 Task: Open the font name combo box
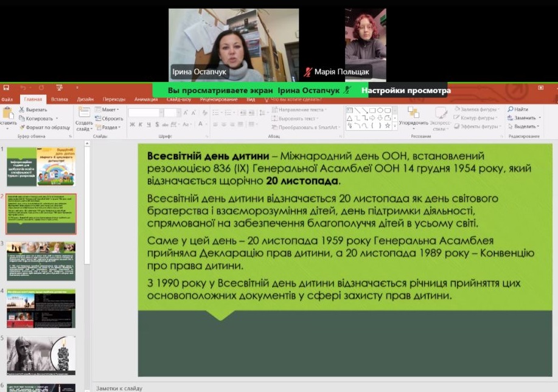(x=145, y=112)
